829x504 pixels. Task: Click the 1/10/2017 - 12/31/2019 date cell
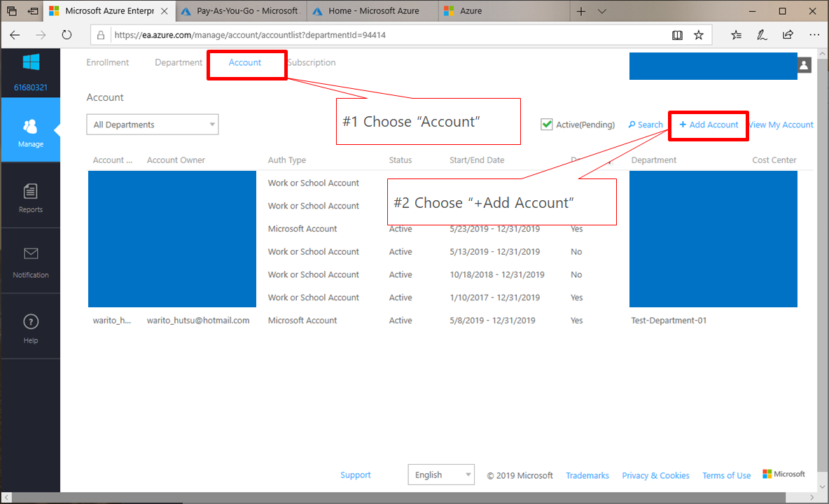point(494,297)
